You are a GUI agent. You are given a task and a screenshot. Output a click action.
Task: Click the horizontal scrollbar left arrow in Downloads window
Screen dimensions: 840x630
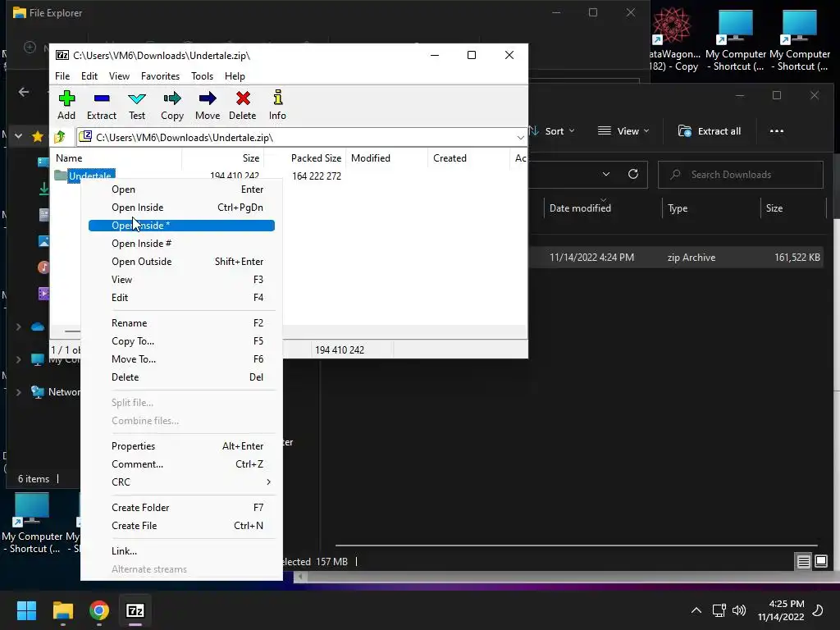[x=300, y=577]
